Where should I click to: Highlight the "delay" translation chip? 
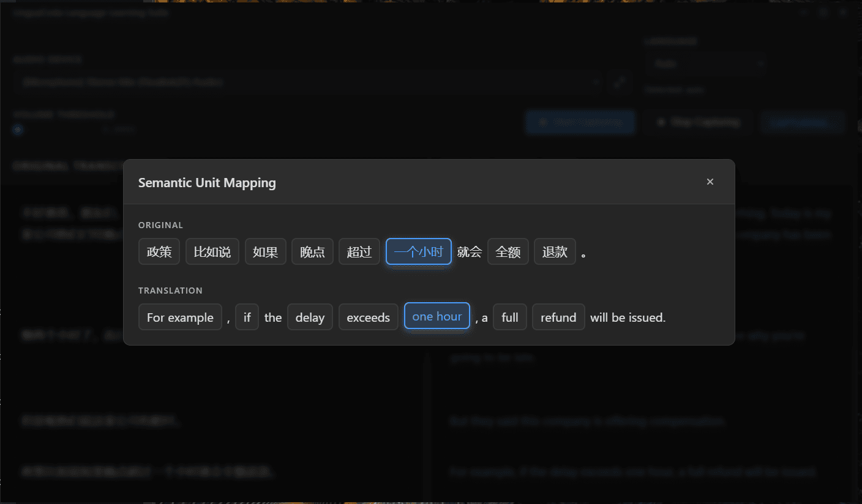[x=310, y=317]
